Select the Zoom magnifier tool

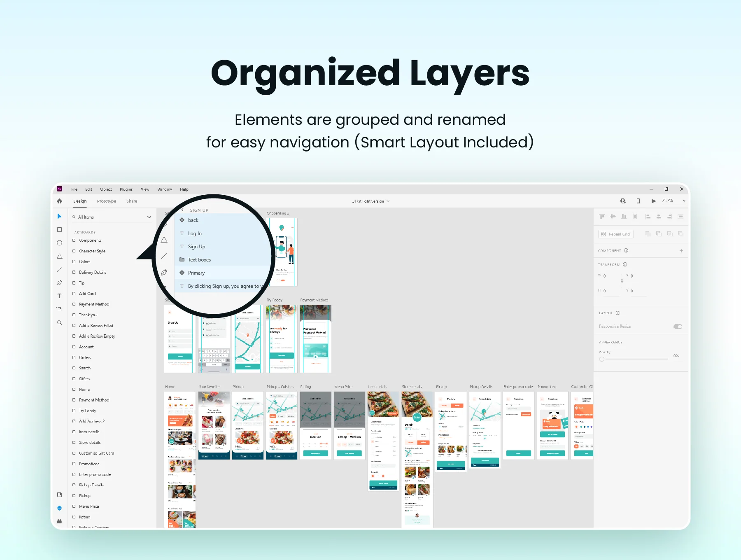tap(59, 323)
